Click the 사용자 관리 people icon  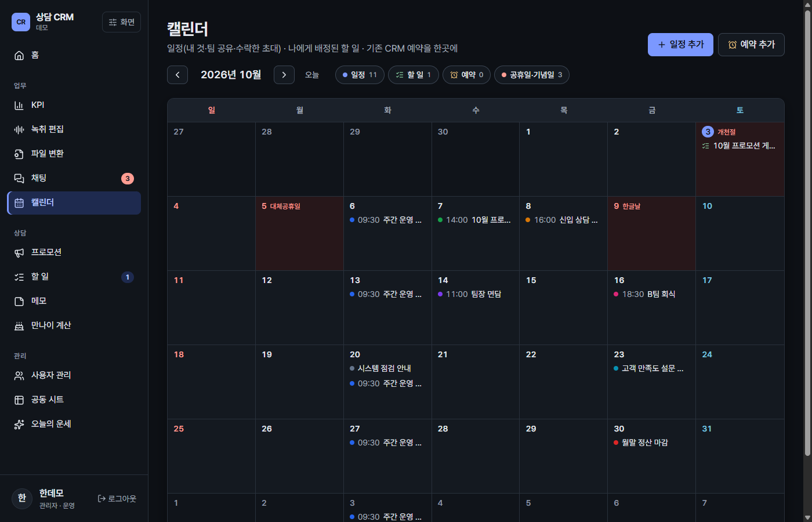19,375
